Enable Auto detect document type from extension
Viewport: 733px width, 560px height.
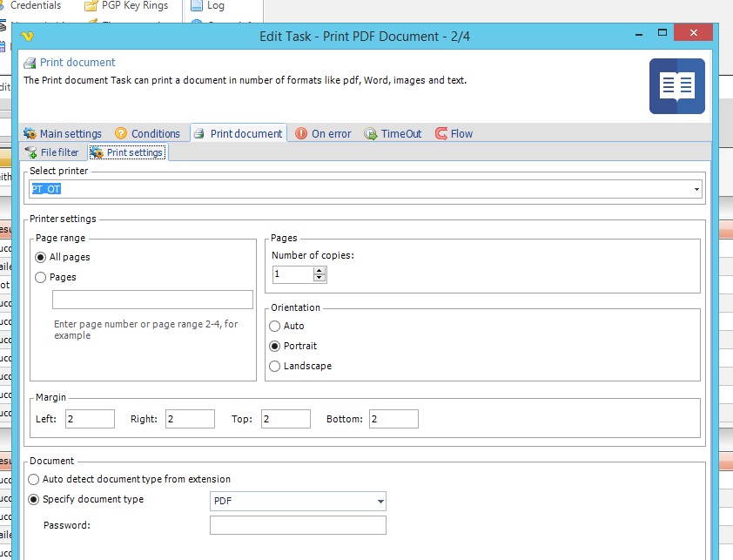coord(34,479)
